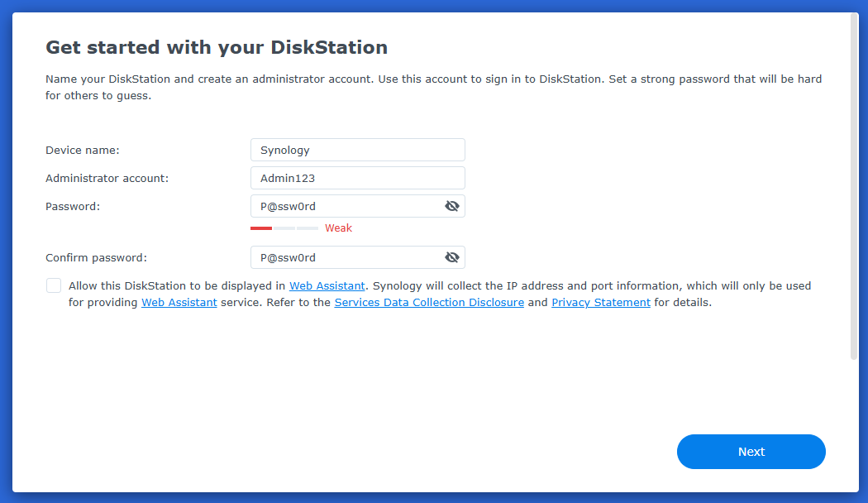Click the Password label text
868x503 pixels.
73,206
